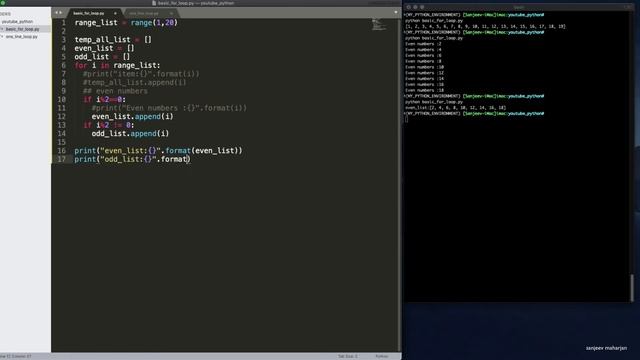Click the line and column status indicator

(16, 356)
